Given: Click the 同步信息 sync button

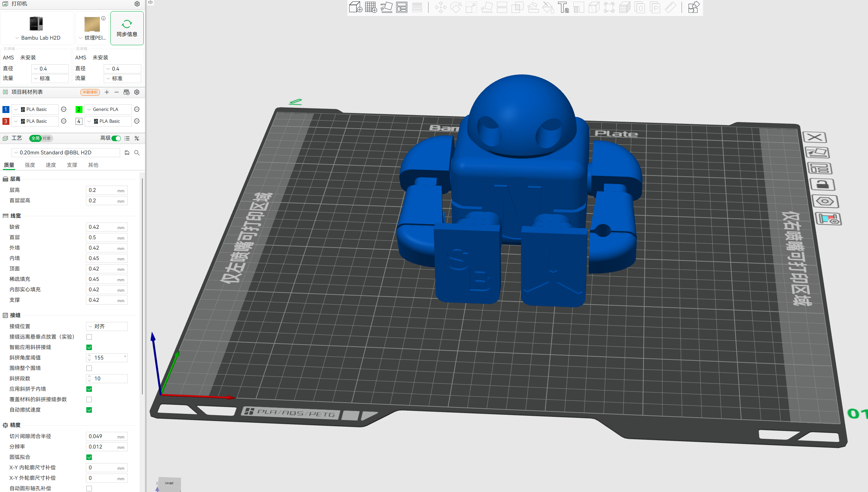Looking at the screenshot, I should point(127,28).
